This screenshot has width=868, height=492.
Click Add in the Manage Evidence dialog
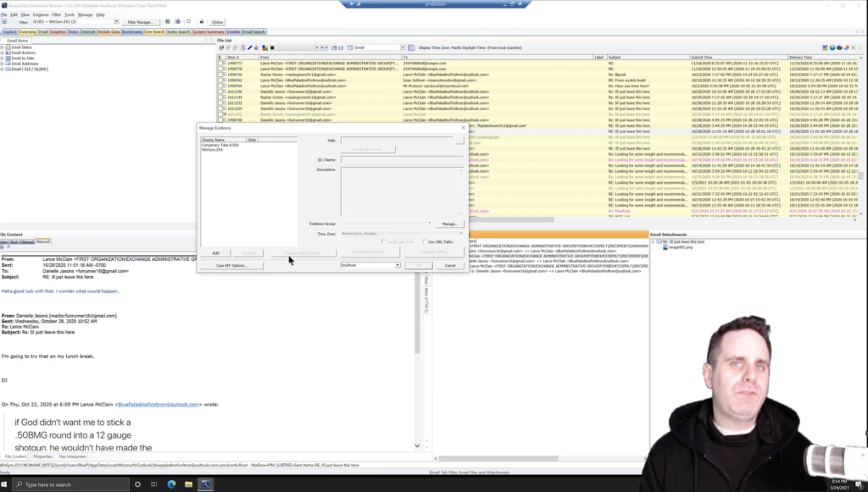[x=216, y=253]
